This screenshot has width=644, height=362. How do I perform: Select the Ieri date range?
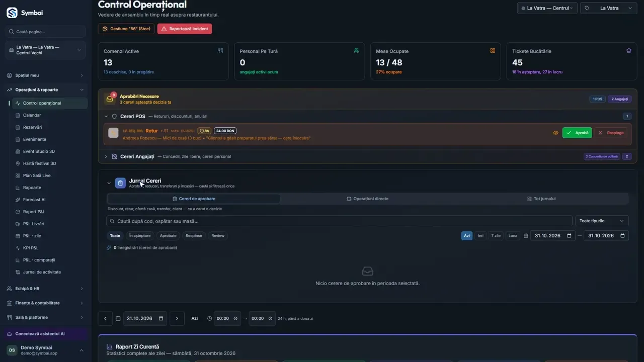[x=480, y=236]
